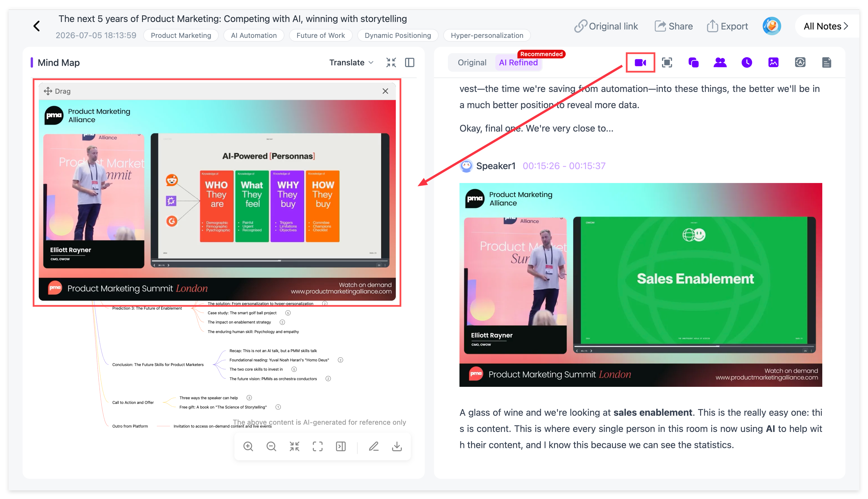Select node 'Case study: The smart golf ball project'

click(x=242, y=313)
